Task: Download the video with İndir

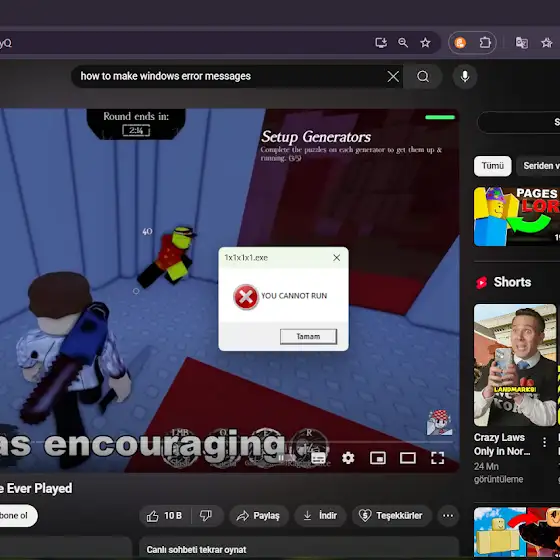Action: click(320, 516)
